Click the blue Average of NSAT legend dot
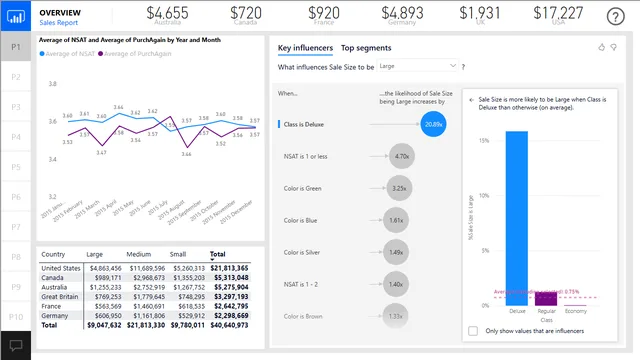Screen dimensions: 640x360 (42, 53)
